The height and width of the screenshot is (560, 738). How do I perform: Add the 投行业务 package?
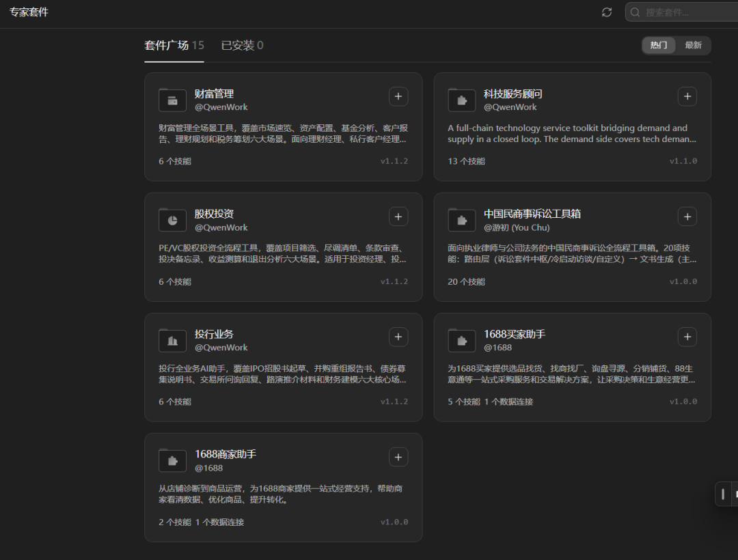398,337
